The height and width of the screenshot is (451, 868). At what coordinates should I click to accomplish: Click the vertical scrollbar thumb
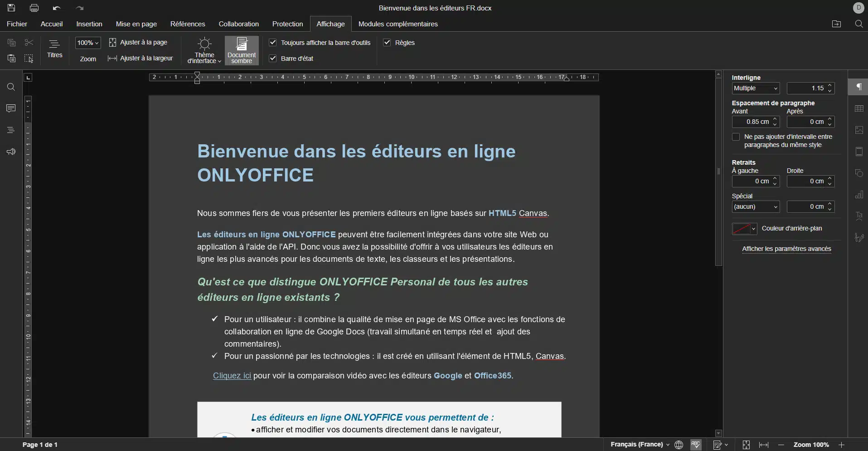click(x=718, y=172)
